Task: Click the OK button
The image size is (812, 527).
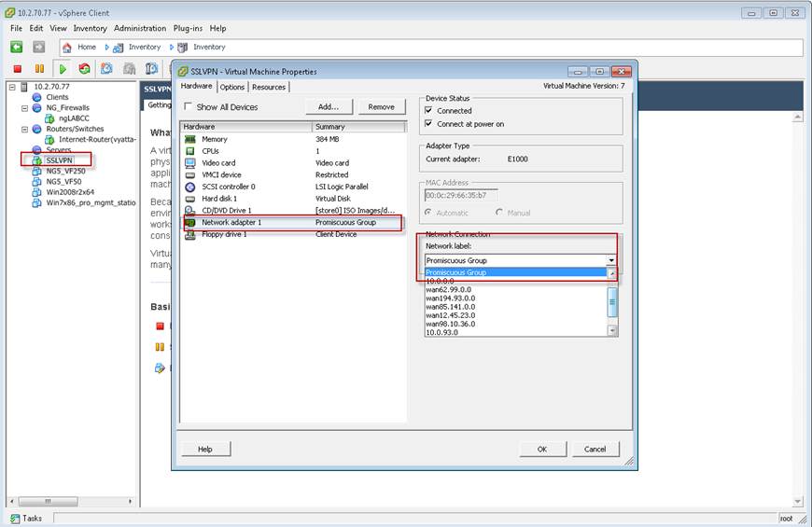Action: click(x=542, y=450)
